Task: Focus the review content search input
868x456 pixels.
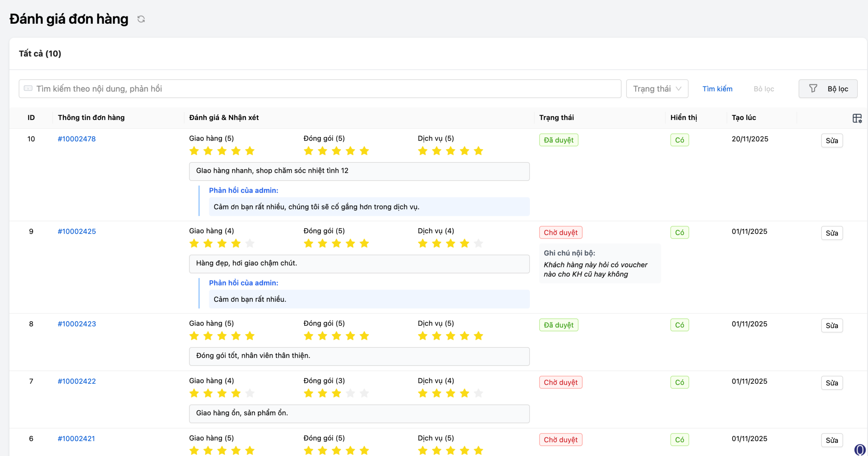Action: (x=325, y=88)
